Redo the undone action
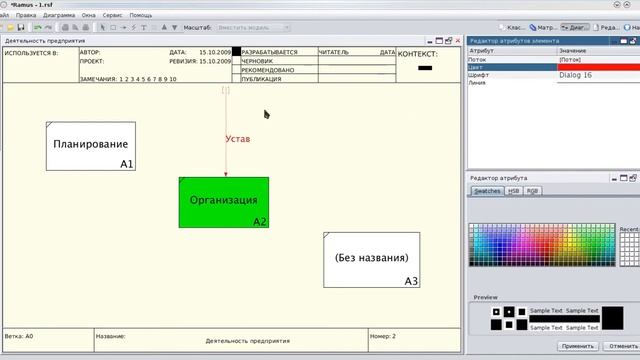The height and width of the screenshot is (360, 640). [x=48, y=27]
